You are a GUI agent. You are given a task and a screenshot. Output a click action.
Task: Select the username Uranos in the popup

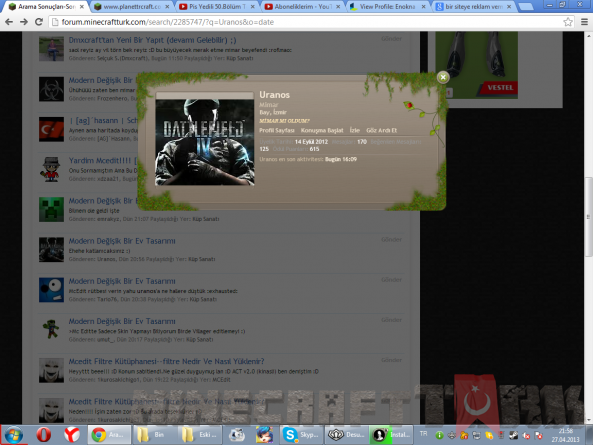[x=274, y=95]
